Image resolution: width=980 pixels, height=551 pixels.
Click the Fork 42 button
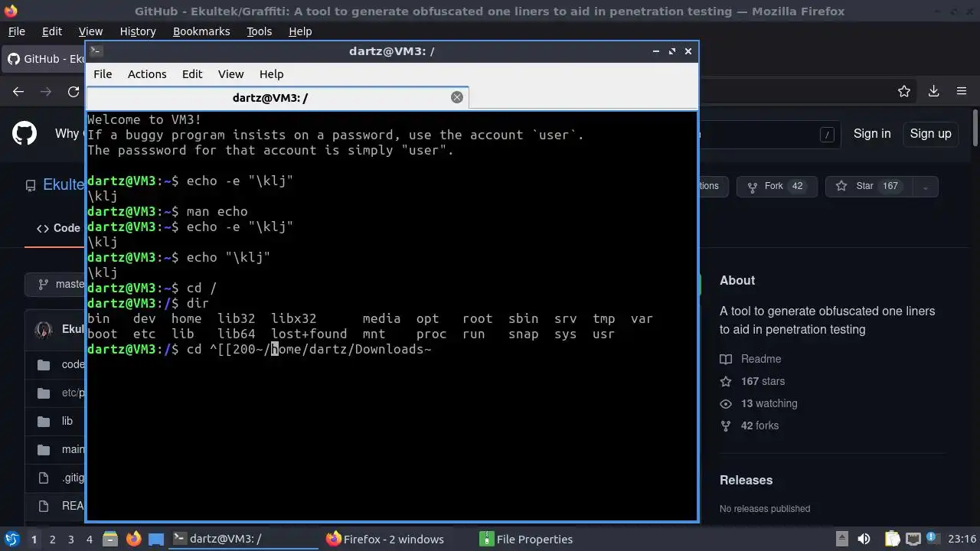[776, 186]
